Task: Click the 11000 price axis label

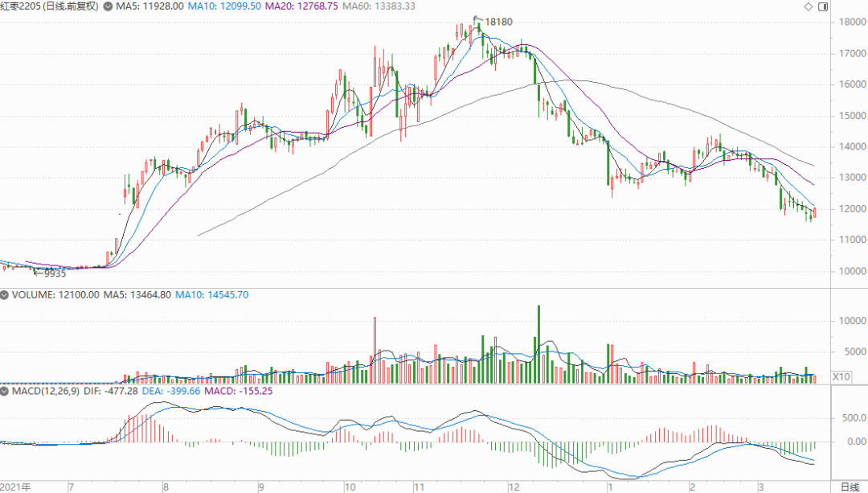Action: click(x=853, y=240)
